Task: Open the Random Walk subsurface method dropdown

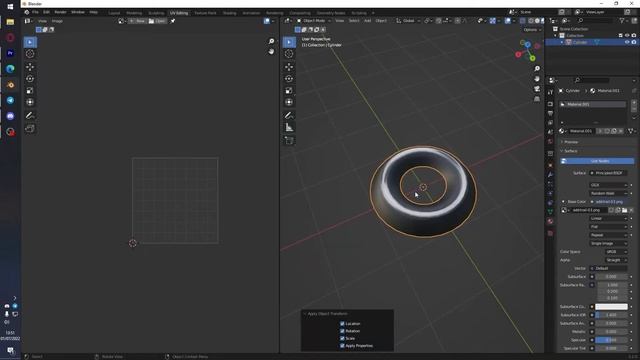Action: pos(608,193)
